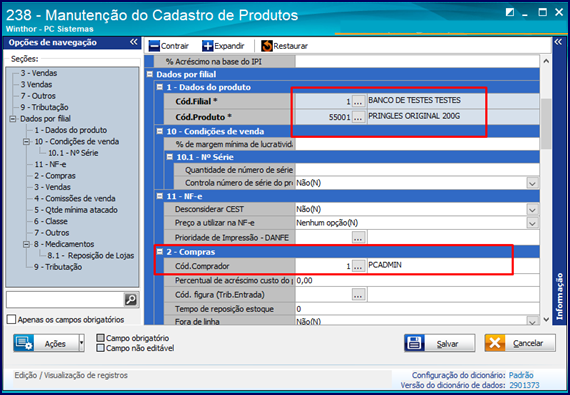This screenshot has width=570, height=395.
Task: Click the Cancelar X icon
Action: 495,343
